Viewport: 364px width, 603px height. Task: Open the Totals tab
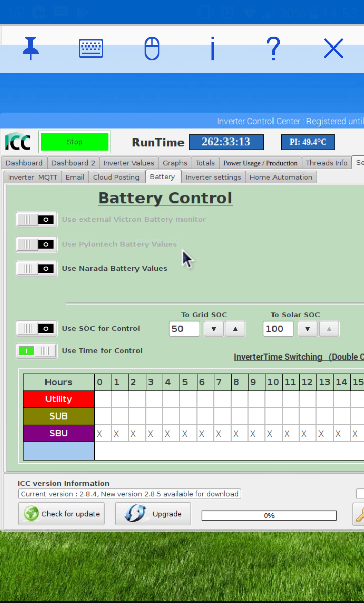coord(205,163)
